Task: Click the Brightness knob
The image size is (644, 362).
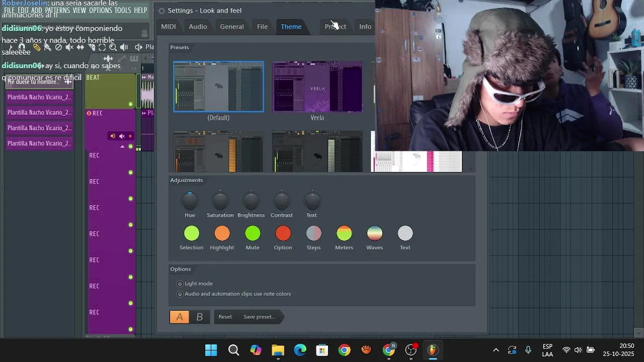Action: click(x=251, y=202)
